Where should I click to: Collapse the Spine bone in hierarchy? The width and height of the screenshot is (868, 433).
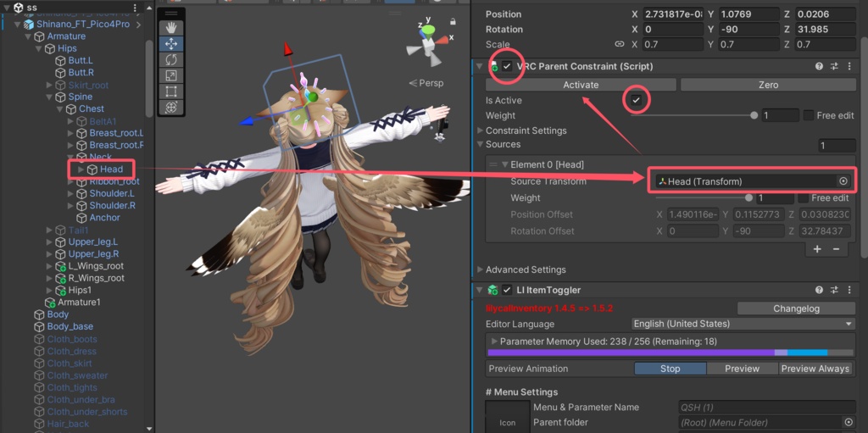pos(48,97)
